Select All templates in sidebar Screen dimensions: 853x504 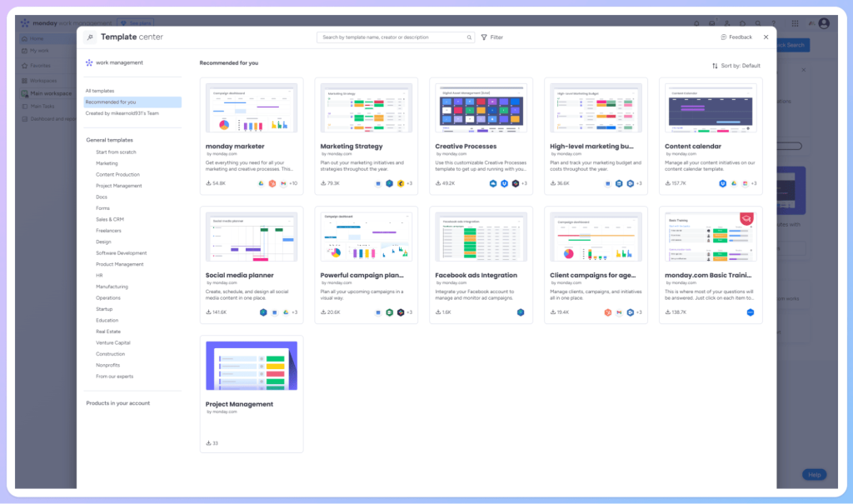click(100, 91)
